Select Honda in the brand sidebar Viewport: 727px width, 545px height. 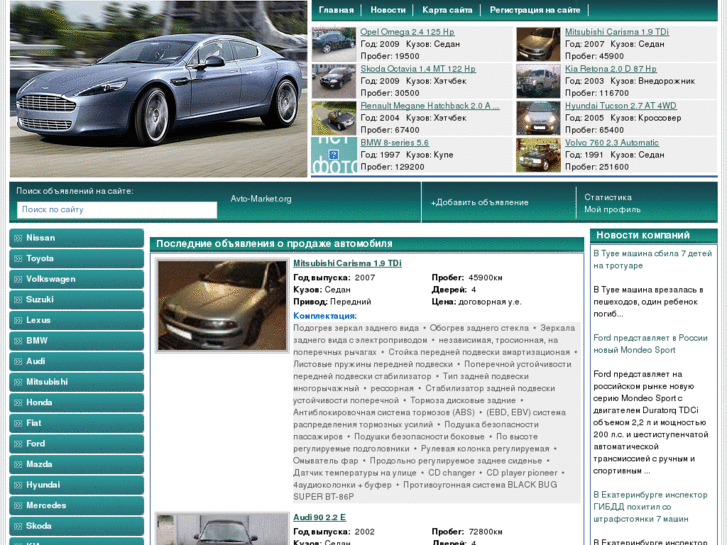point(77,403)
